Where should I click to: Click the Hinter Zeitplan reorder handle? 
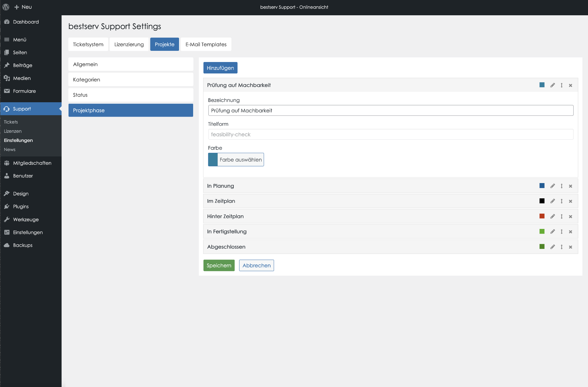pos(562,217)
